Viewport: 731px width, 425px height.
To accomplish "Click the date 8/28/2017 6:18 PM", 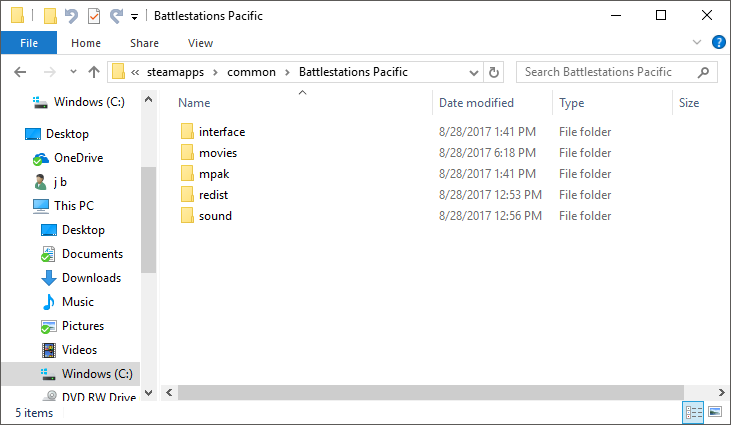I will pos(487,153).
